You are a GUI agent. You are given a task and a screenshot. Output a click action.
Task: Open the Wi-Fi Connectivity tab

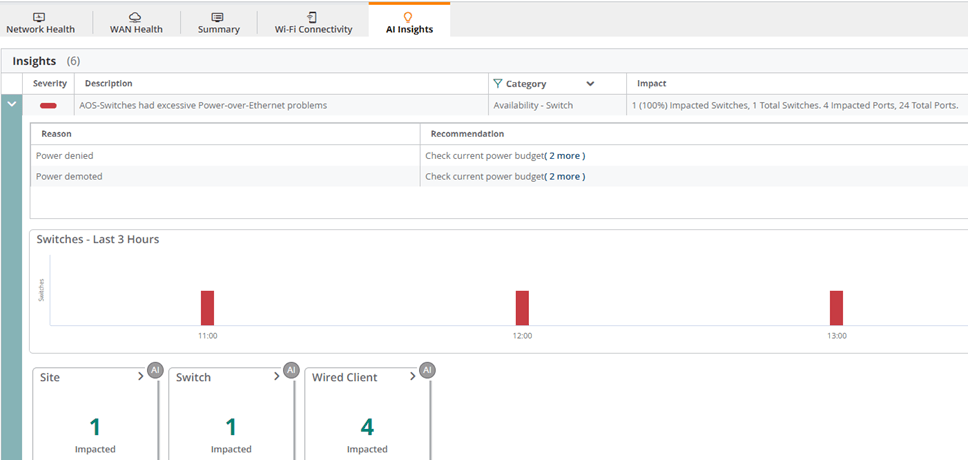click(313, 29)
